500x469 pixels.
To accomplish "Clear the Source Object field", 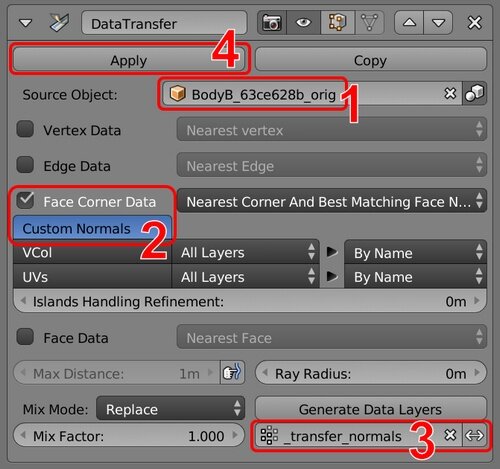I will [450, 94].
